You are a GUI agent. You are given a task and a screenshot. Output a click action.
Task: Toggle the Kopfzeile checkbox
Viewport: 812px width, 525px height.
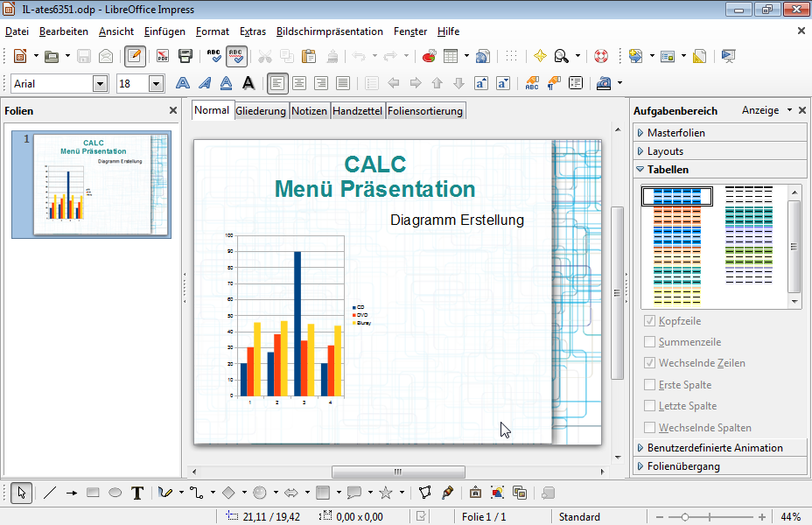click(649, 321)
